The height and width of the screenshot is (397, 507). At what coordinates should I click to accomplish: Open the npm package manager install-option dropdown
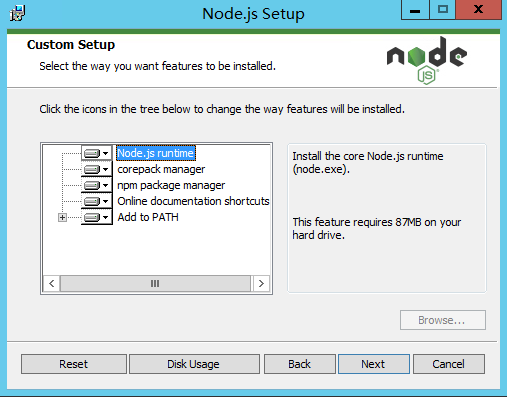coord(97,185)
